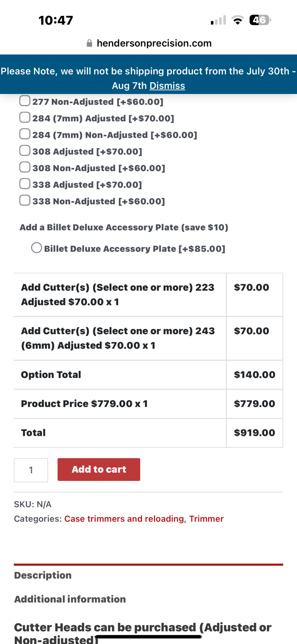Open the Case trimmers and reloading category
Image resolution: width=297 pixels, height=644 pixels.
124,519
